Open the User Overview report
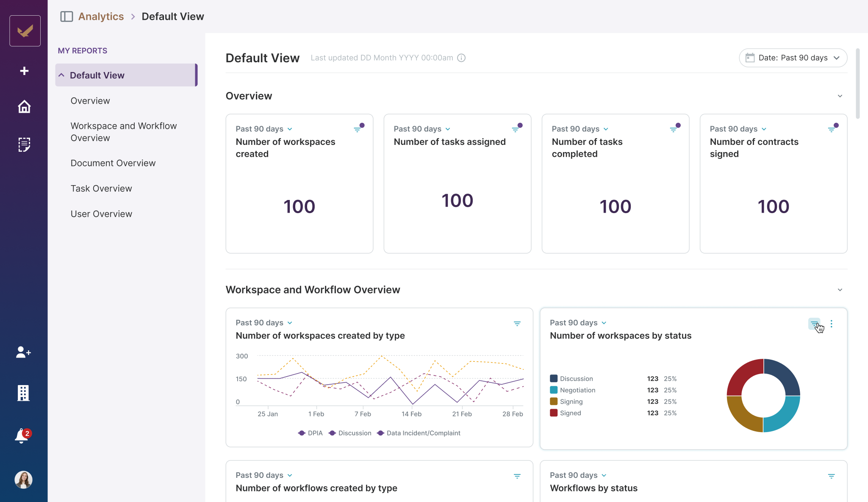The width and height of the screenshot is (868, 502). click(x=101, y=214)
